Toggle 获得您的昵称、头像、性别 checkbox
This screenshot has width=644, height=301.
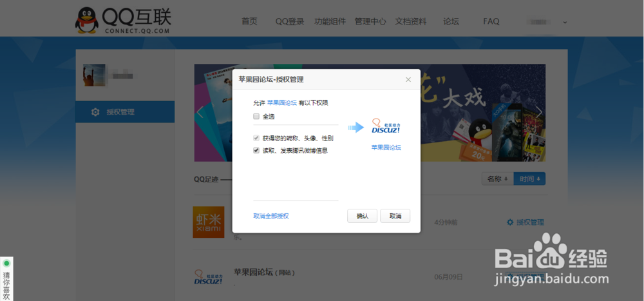tap(256, 138)
